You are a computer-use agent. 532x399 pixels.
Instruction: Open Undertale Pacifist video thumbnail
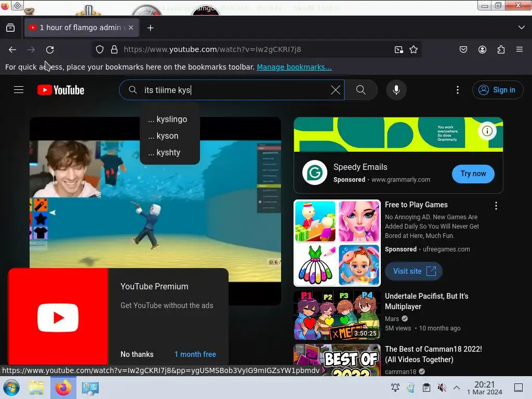[x=337, y=315]
